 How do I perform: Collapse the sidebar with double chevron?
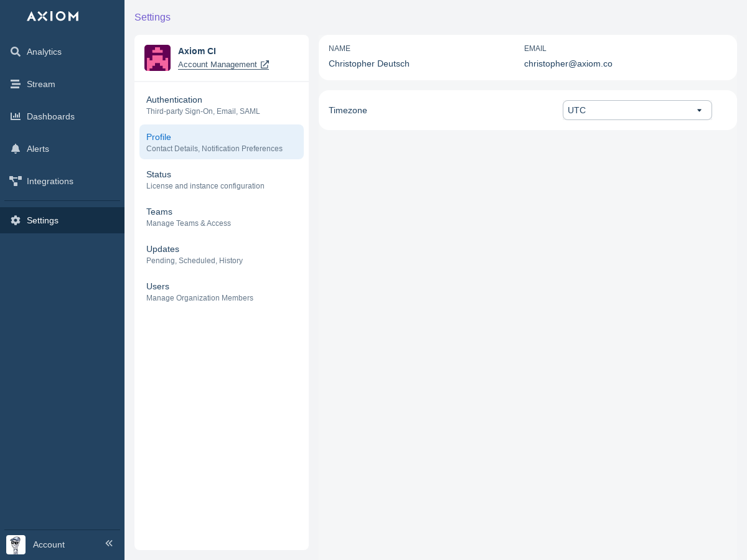point(109,543)
